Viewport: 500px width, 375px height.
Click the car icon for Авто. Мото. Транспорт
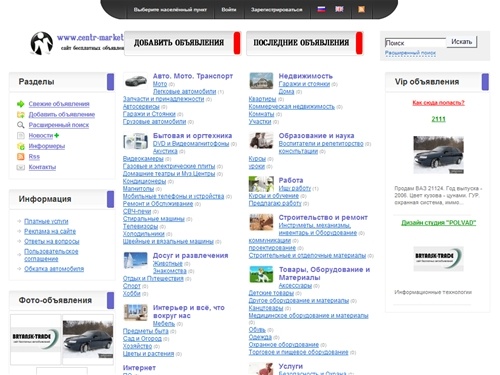click(135, 81)
